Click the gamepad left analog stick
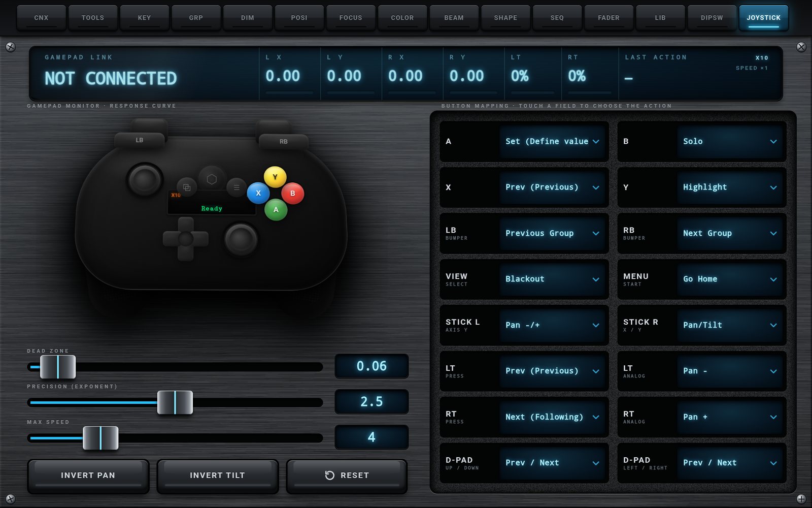Viewport: 812px width, 508px height. [x=145, y=179]
